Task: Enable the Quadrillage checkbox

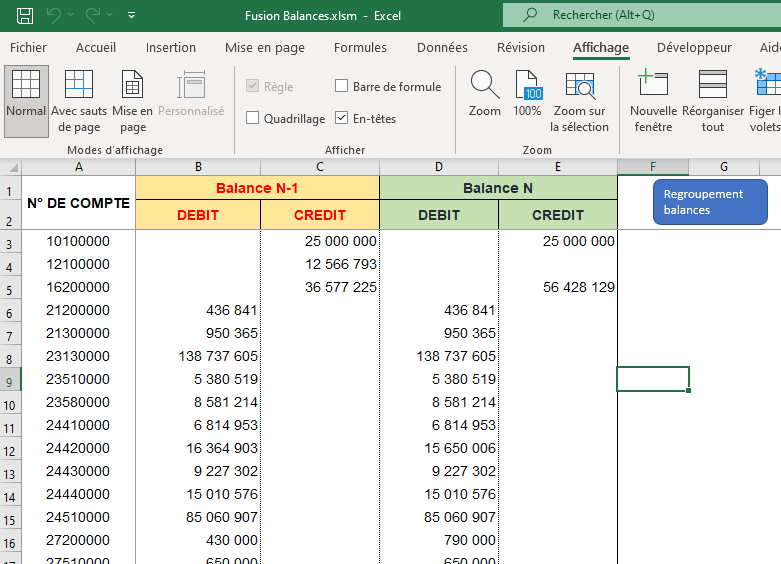Action: [x=253, y=118]
